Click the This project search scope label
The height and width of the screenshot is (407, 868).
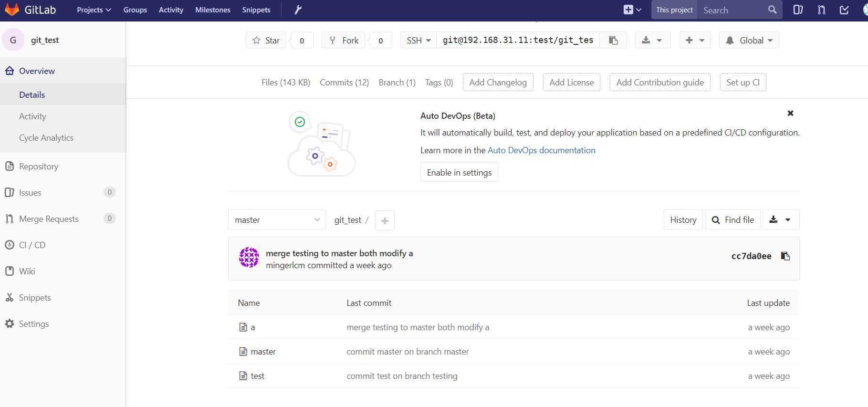pyautogui.click(x=674, y=10)
